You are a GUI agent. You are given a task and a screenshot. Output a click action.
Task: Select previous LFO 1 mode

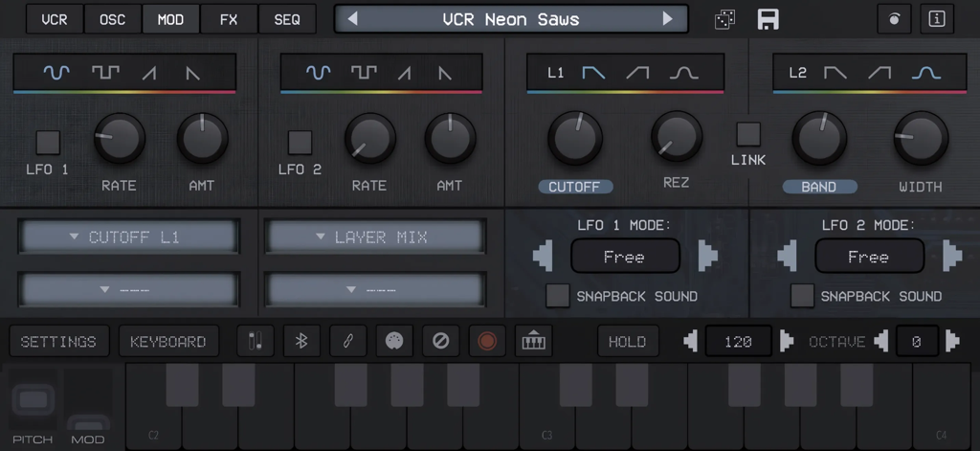[x=543, y=257]
